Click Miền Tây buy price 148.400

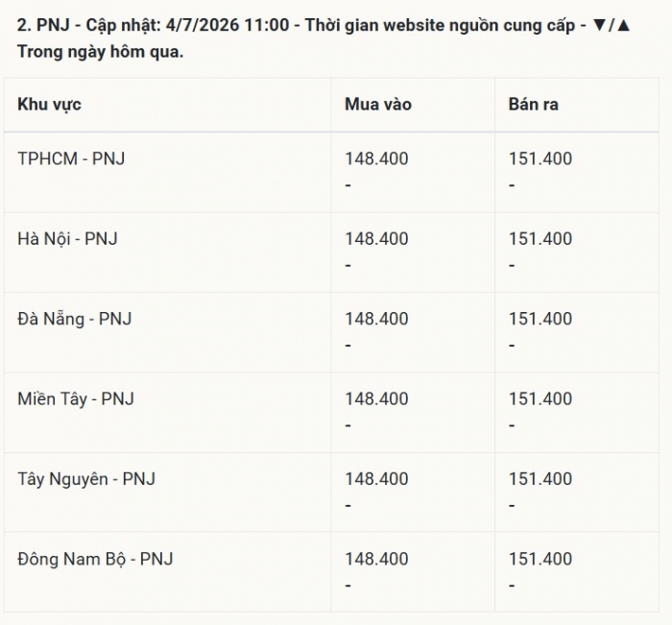tap(376, 398)
